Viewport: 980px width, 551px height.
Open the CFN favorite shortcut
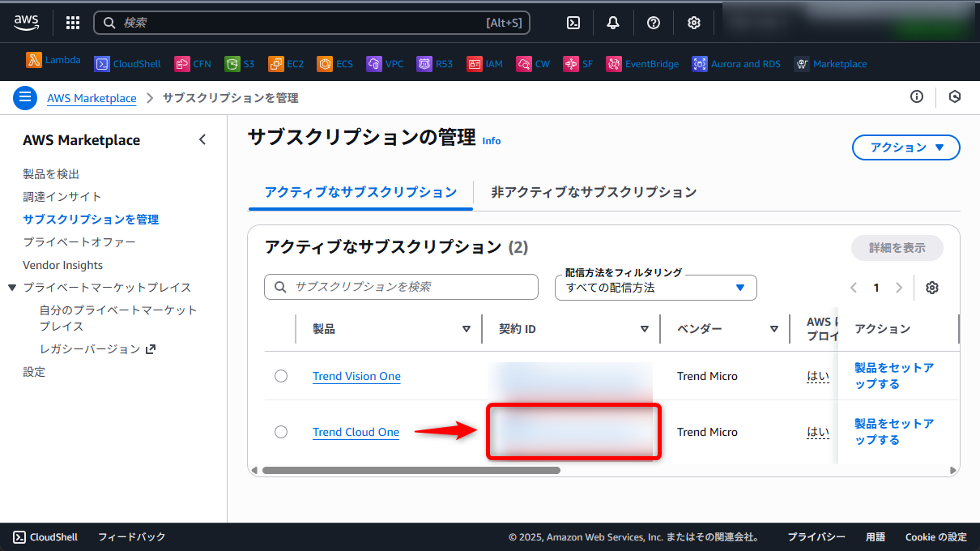coord(193,64)
